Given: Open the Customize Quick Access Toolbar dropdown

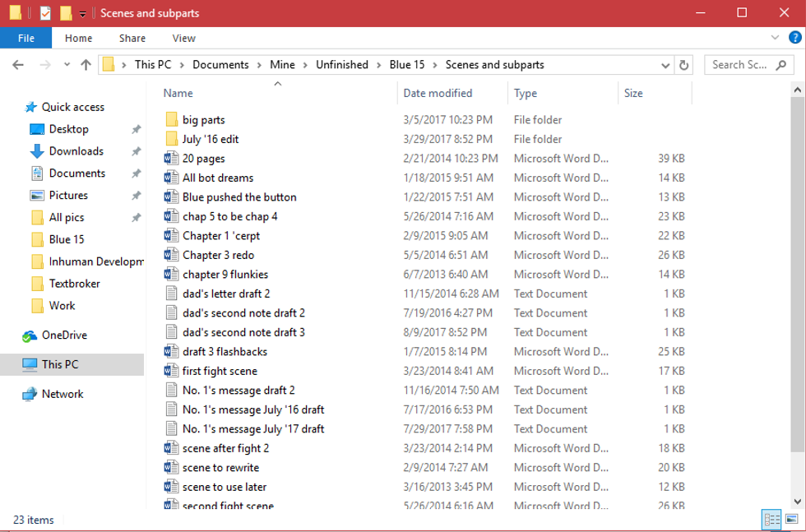Looking at the screenshot, I should click(x=83, y=14).
